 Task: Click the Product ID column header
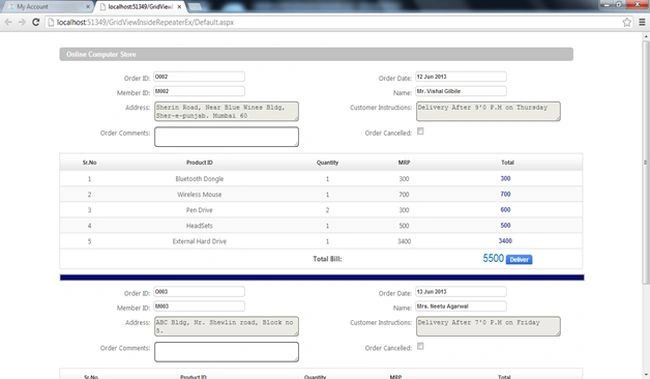[x=199, y=163]
